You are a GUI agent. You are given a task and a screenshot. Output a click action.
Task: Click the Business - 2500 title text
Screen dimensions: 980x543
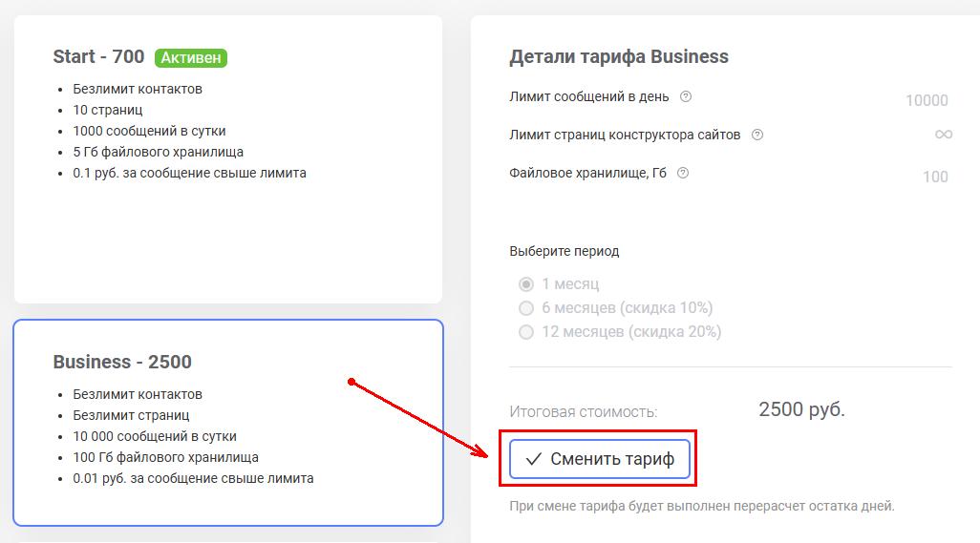pos(122,362)
